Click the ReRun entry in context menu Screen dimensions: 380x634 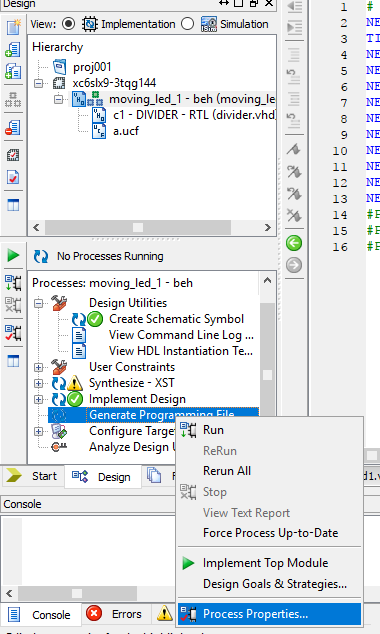pyautogui.click(x=269, y=450)
